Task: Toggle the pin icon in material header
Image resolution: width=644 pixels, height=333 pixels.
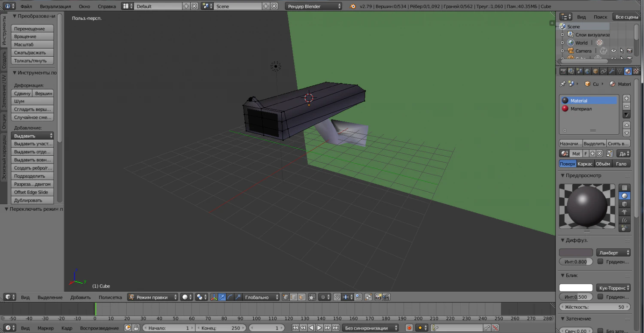Action: click(x=563, y=84)
